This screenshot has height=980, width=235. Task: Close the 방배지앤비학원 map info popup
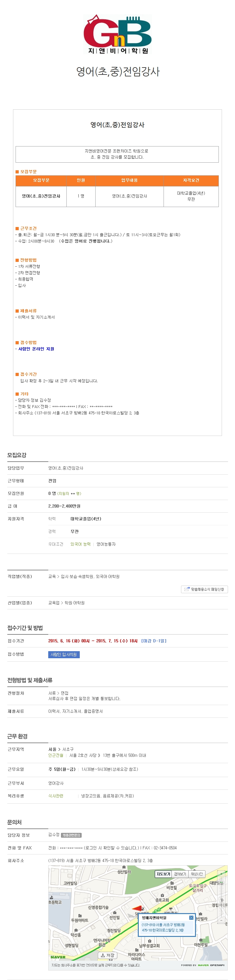191,918
